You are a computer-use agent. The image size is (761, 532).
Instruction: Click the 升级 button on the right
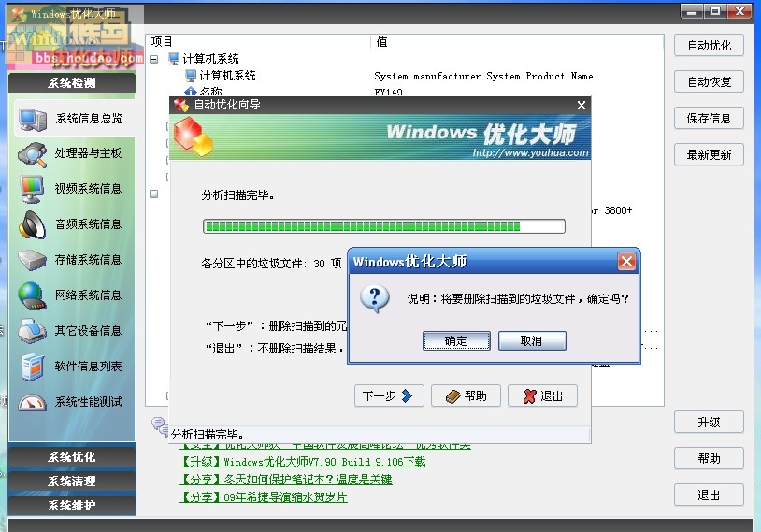(x=709, y=423)
